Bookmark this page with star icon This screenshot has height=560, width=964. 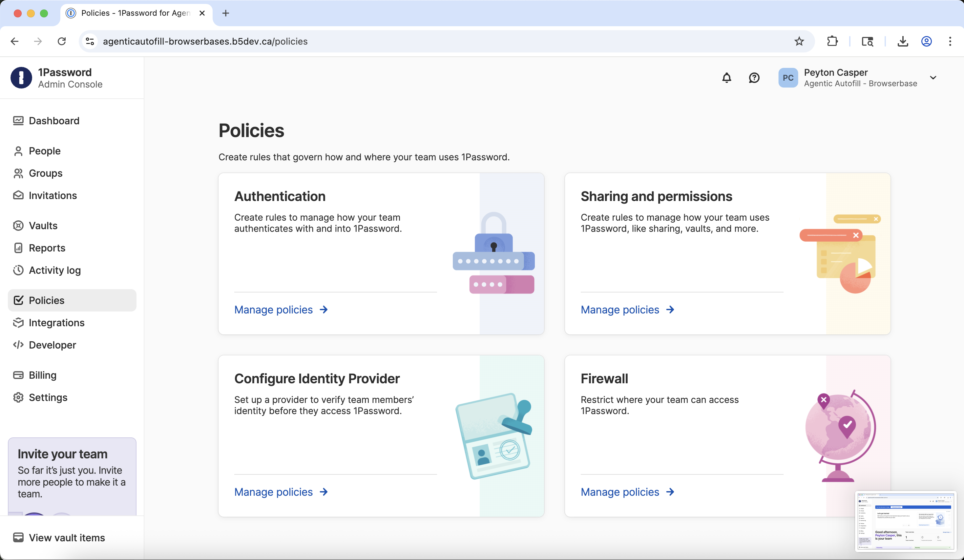click(799, 41)
